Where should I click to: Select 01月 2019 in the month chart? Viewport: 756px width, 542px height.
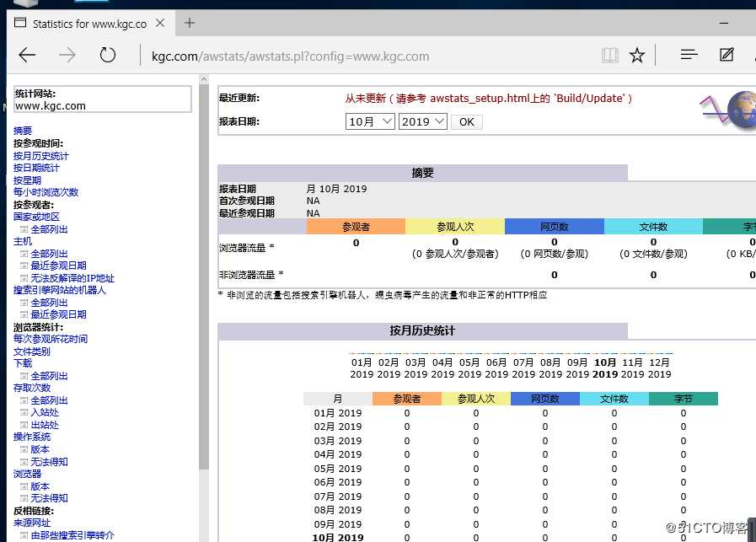362,368
